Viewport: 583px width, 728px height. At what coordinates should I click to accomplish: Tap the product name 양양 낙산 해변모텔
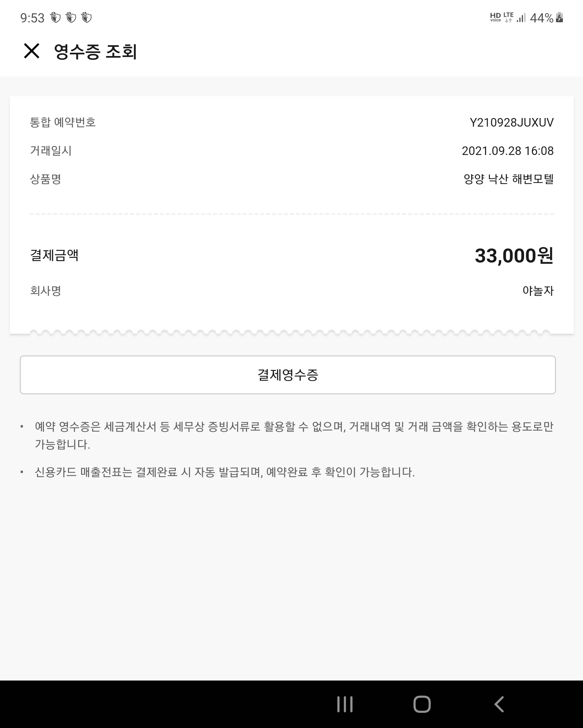point(508,179)
